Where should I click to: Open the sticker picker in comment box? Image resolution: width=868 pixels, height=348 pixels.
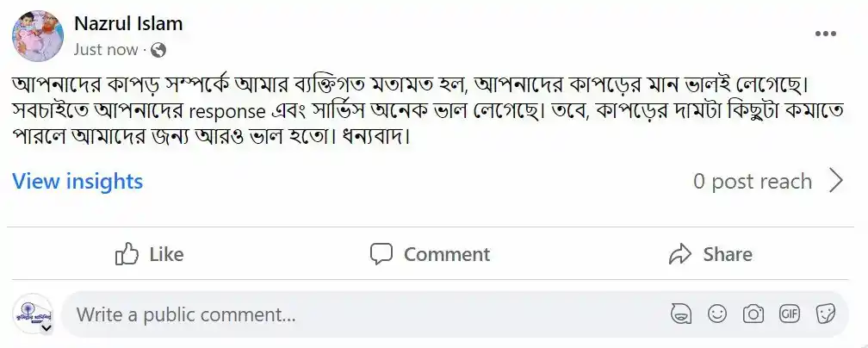pos(826,314)
